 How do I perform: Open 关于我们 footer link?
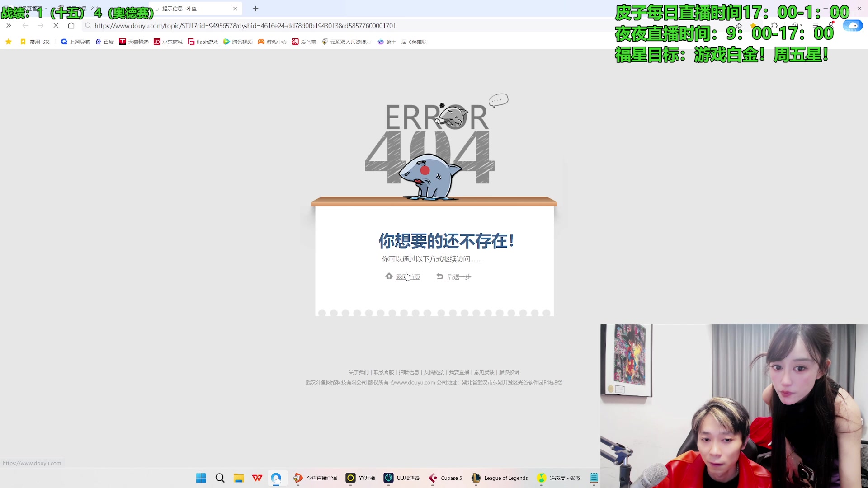click(x=359, y=372)
